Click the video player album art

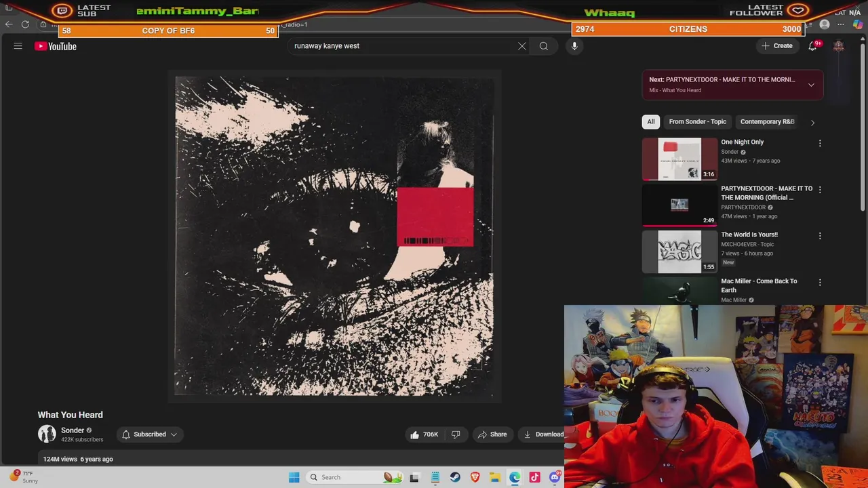pyautogui.click(x=334, y=236)
